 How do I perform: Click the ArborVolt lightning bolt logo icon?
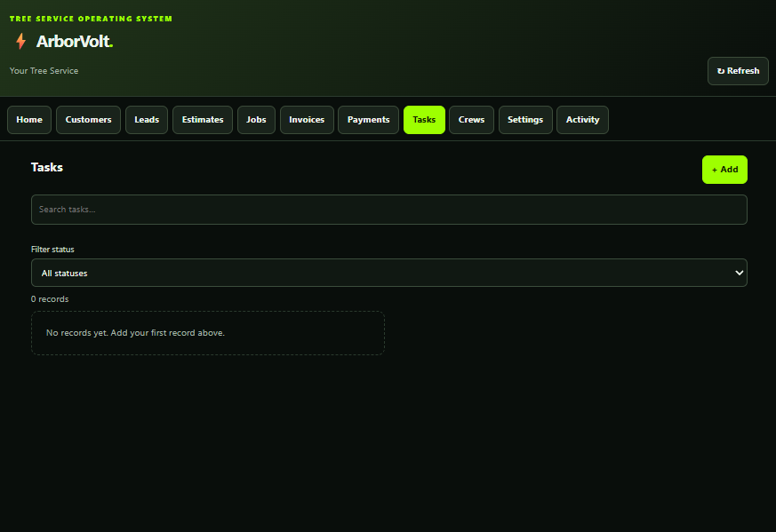click(x=20, y=41)
